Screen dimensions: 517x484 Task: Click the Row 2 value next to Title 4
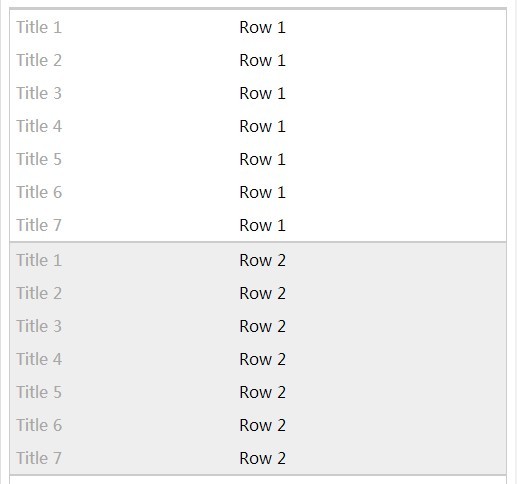pos(262,359)
